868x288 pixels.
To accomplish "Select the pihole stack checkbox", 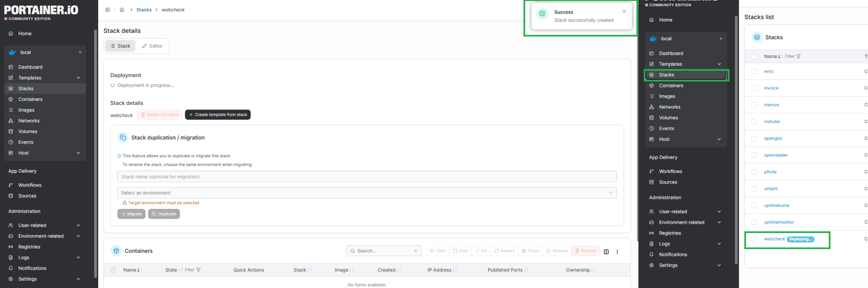I will pos(754,172).
